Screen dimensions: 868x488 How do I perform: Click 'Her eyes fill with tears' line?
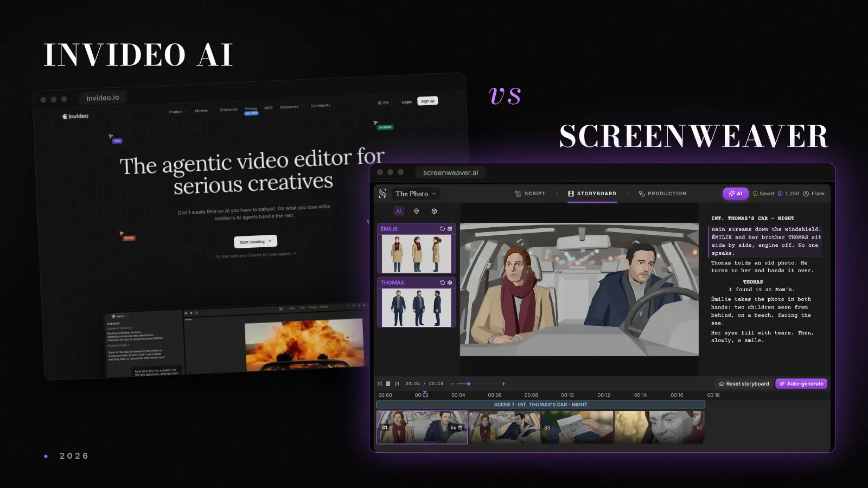pyautogui.click(x=762, y=337)
